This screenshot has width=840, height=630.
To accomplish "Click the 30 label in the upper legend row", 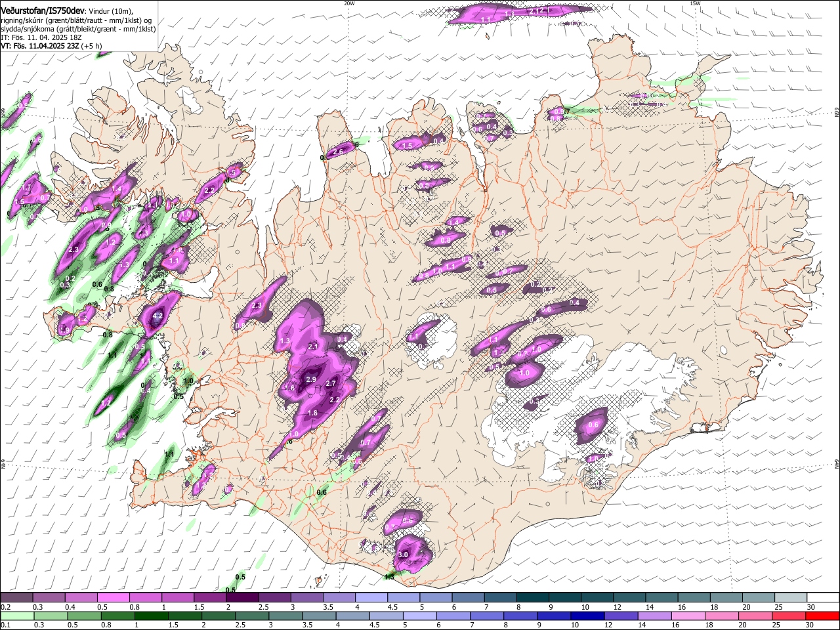I will click(811, 607).
